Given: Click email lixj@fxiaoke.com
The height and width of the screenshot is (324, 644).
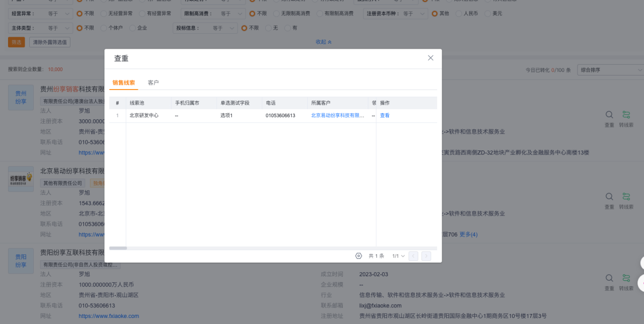Looking at the screenshot, I should (x=380, y=305).
